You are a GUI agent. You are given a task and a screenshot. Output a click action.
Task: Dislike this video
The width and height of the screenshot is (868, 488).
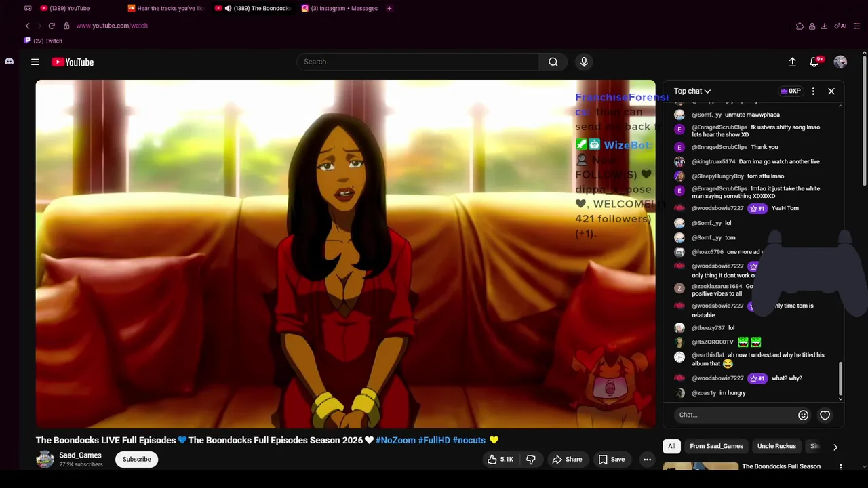[531, 460]
